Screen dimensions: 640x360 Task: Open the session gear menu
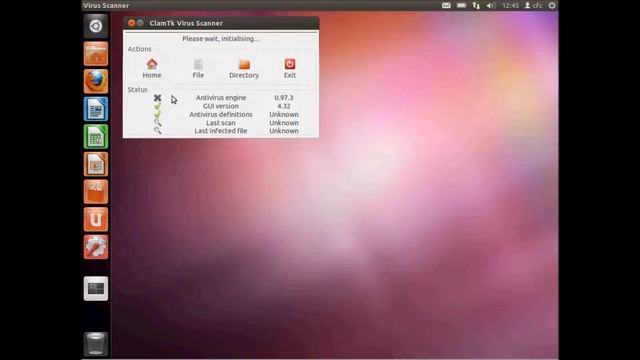(552, 5)
